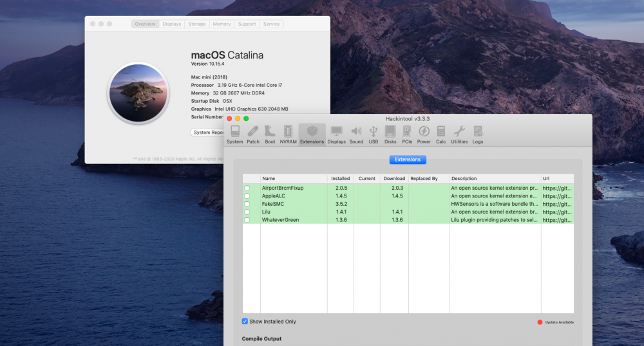
Task: Check the Lilu row checkbox
Action: click(x=247, y=212)
